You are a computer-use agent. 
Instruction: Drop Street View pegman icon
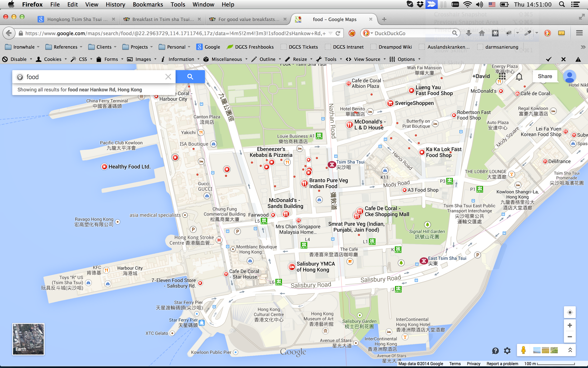coord(523,350)
